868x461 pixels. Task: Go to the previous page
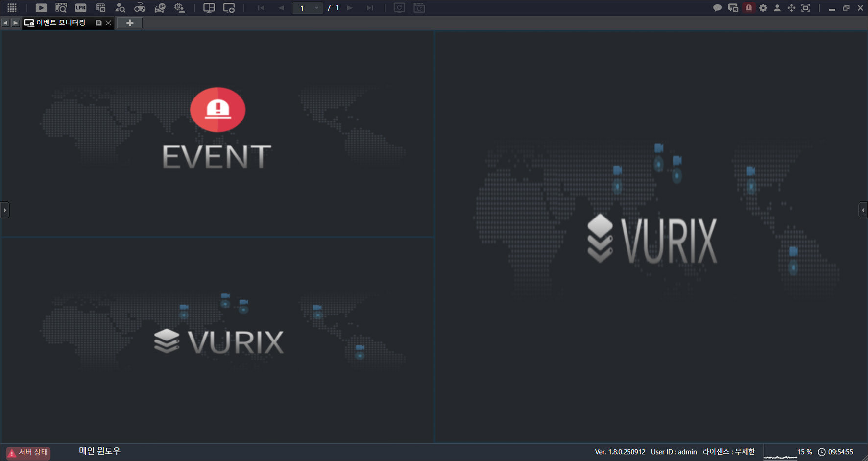(x=281, y=8)
